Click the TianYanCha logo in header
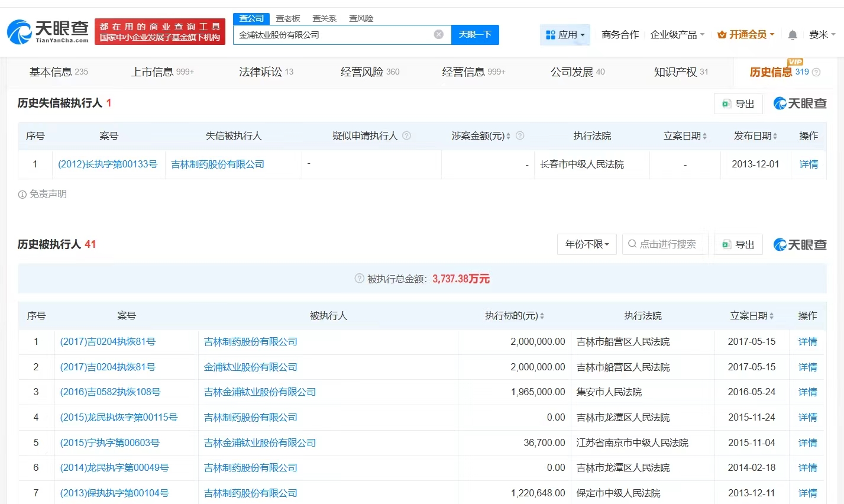 (x=48, y=31)
